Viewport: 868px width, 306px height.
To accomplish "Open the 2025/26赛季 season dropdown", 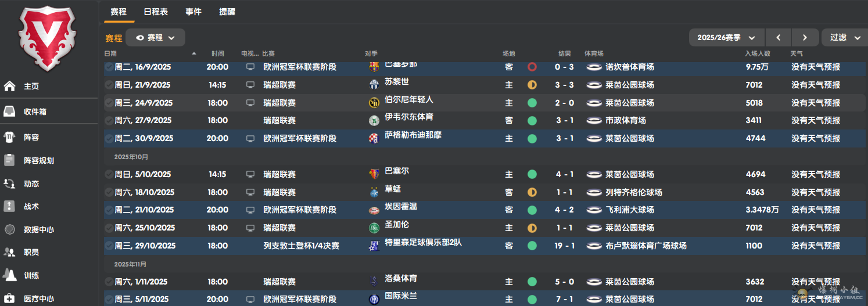I will tap(726, 38).
